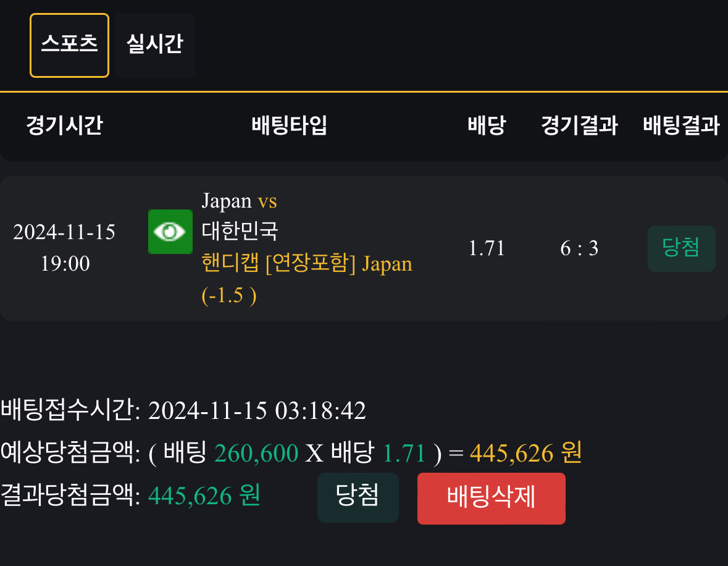Click the 당첨 button next to 배팅삭제
Screen dimensions: 728x566
click(x=358, y=497)
